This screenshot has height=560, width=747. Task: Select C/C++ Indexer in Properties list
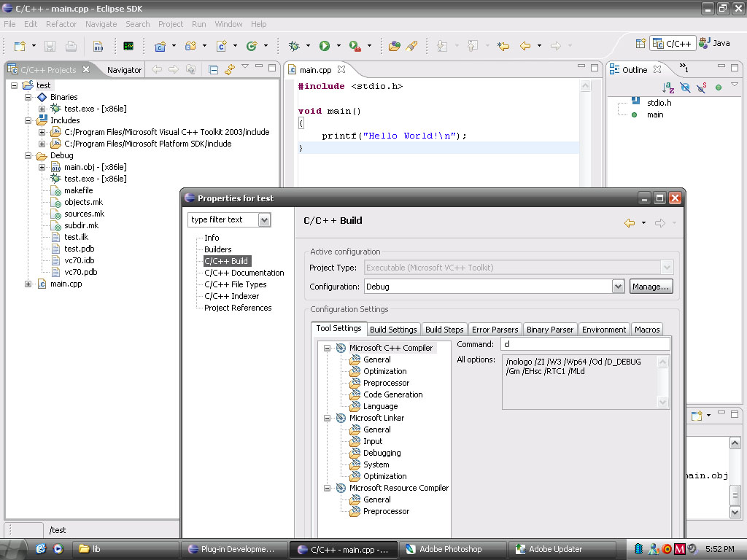coord(231,296)
